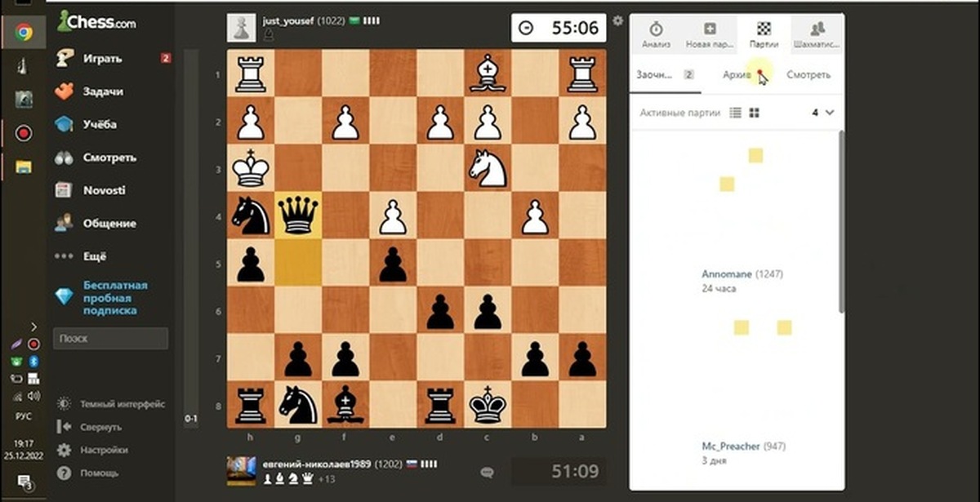
Task: Open the notifications icon in taskbar
Action: (x=24, y=481)
